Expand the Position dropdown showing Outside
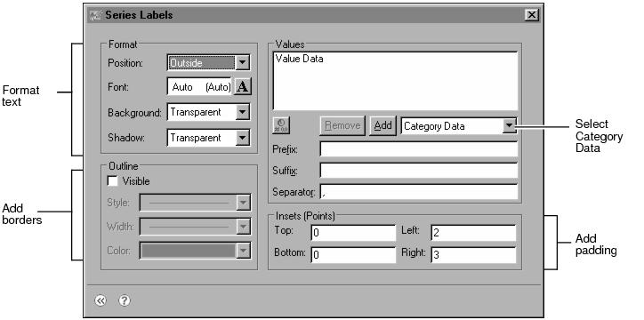 [208, 63]
